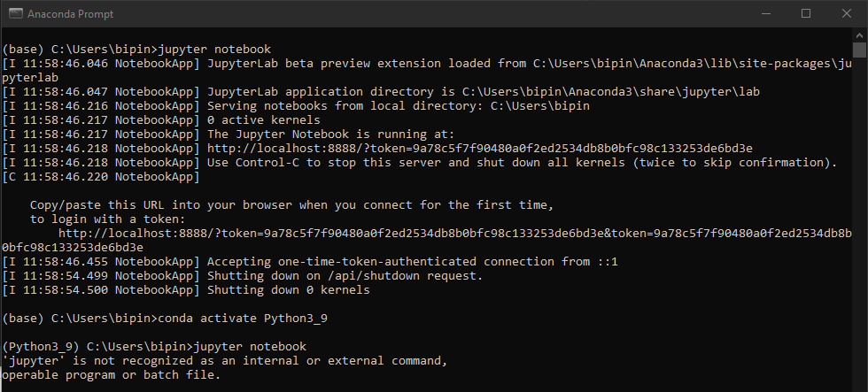Click the "Accepting one-time-token-authenticated connection" line
The image size is (868, 392).
pos(310,262)
